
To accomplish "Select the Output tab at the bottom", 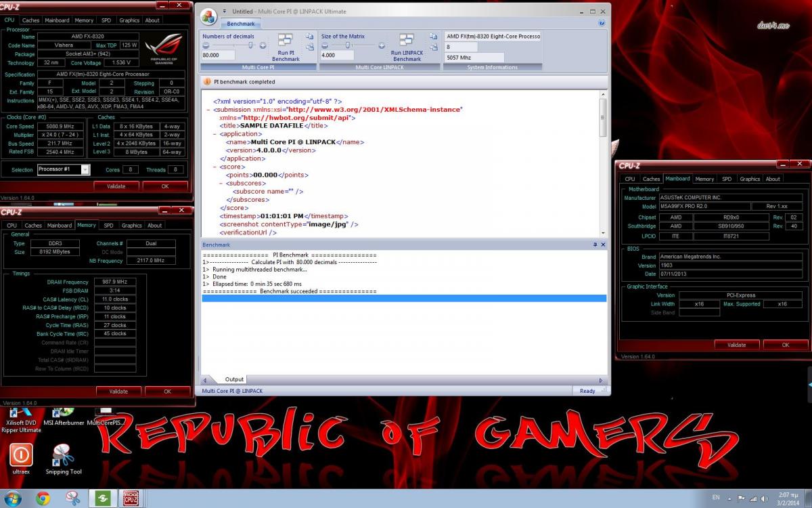I will pyautogui.click(x=235, y=379).
